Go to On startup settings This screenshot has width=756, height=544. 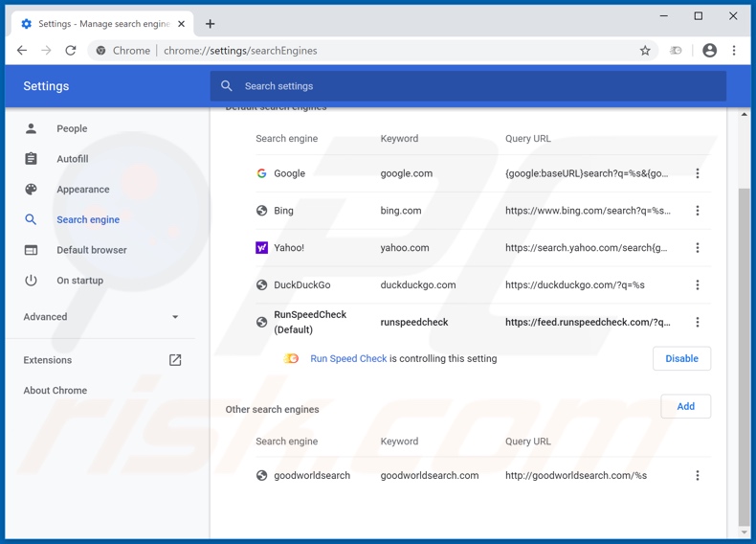(79, 281)
